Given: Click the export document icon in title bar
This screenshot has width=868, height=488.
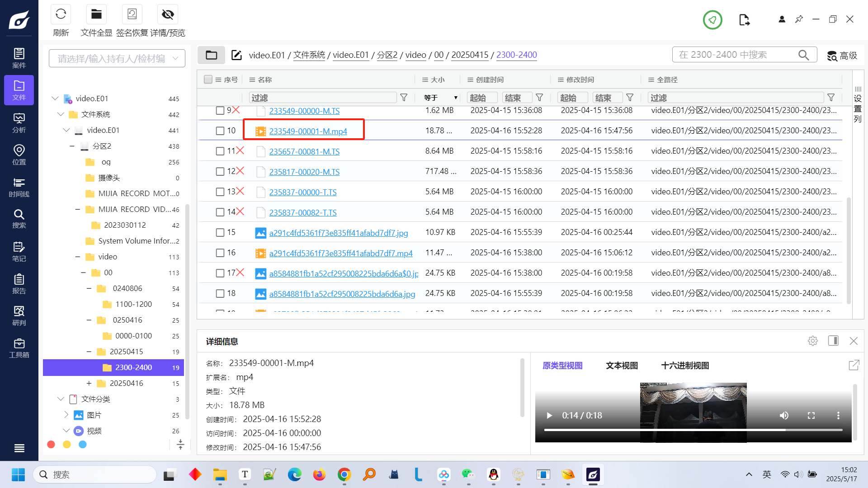Looking at the screenshot, I should click(x=744, y=20).
